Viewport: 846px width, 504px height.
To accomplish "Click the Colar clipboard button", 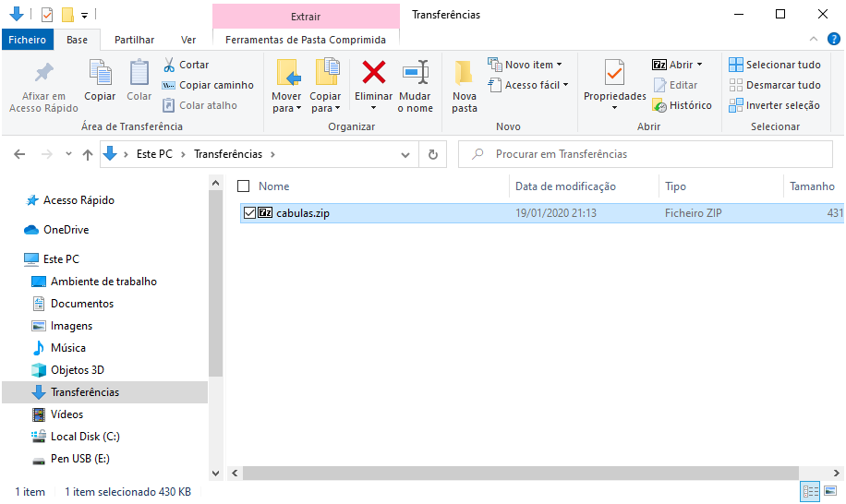I will pos(139,81).
